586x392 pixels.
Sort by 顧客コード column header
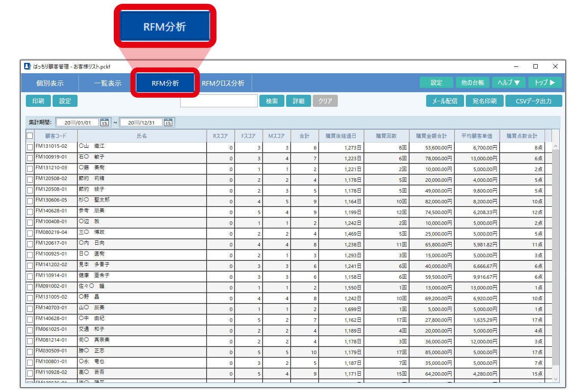[56, 136]
